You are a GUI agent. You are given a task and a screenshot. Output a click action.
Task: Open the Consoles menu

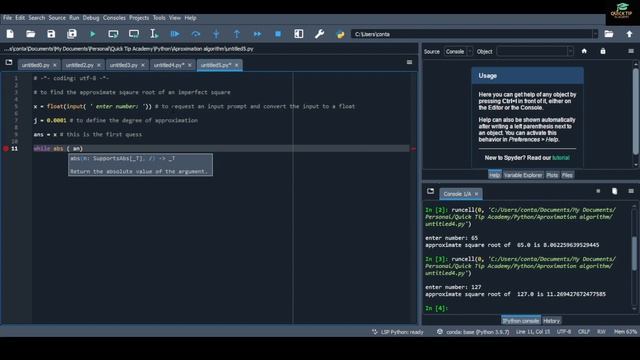[x=114, y=18]
